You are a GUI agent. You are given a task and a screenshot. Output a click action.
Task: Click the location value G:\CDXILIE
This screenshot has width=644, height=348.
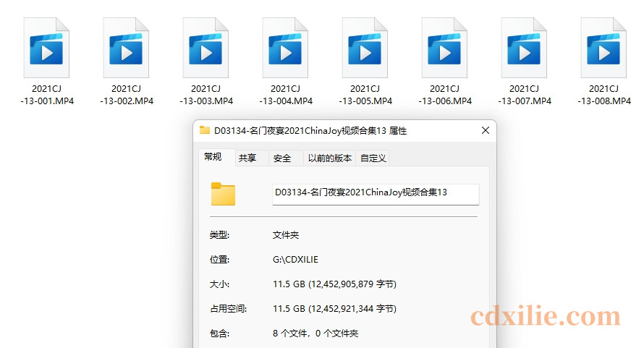(295, 259)
